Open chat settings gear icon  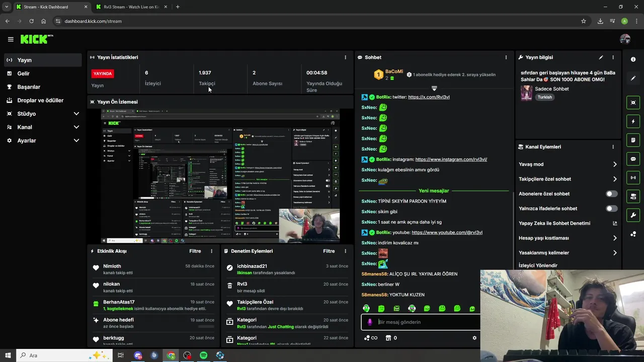click(474, 338)
